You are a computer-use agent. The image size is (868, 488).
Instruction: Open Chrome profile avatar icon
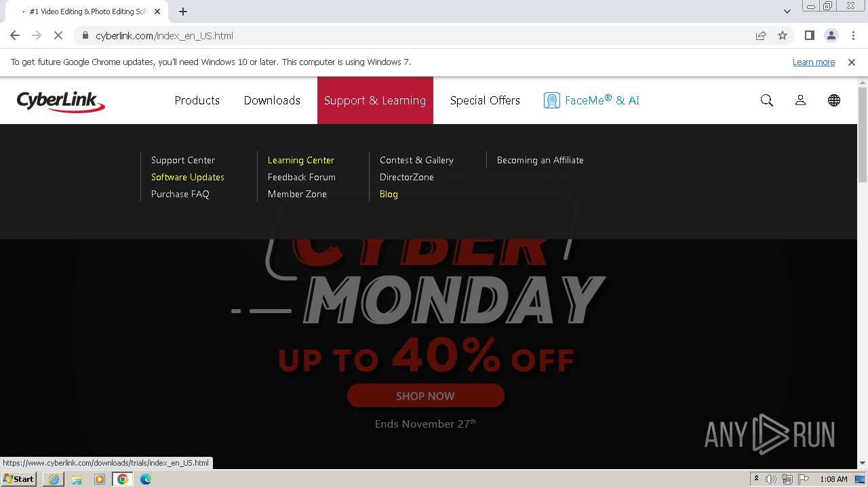(x=831, y=36)
